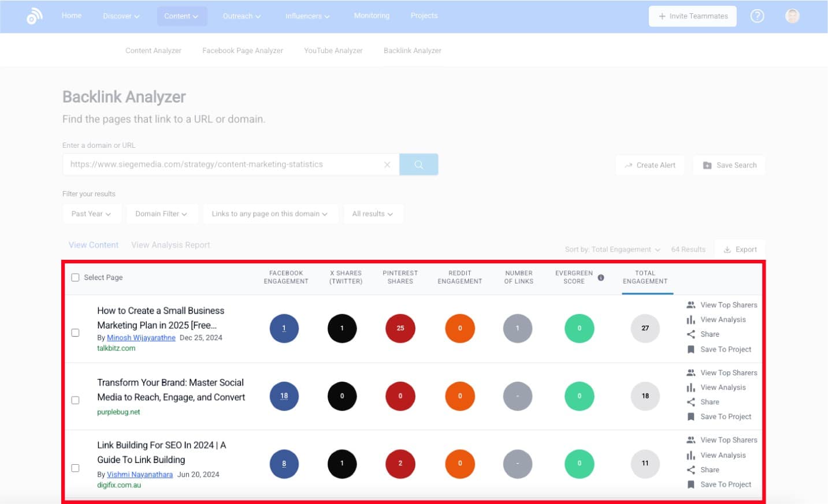Switch to Facebook Page Analyzer tab
Viewport: 828px width, 504px height.
click(243, 51)
